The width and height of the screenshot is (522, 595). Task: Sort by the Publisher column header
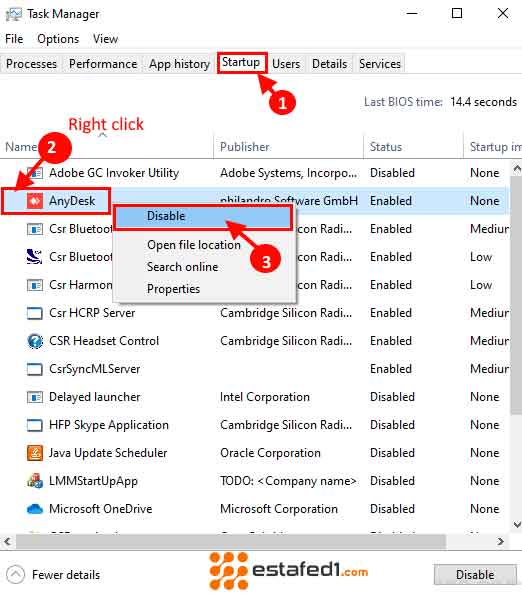point(245,147)
